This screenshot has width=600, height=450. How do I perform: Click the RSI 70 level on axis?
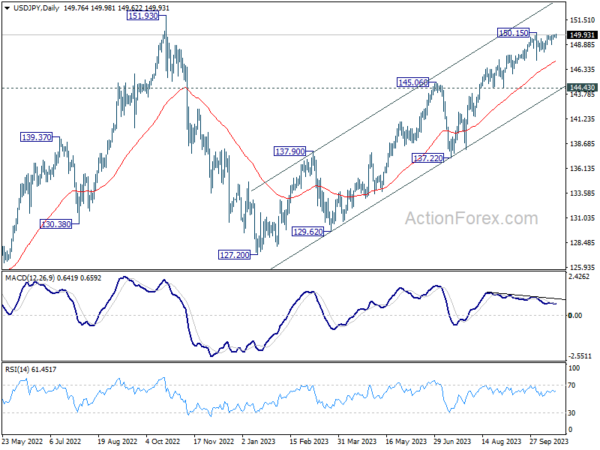(x=572, y=386)
